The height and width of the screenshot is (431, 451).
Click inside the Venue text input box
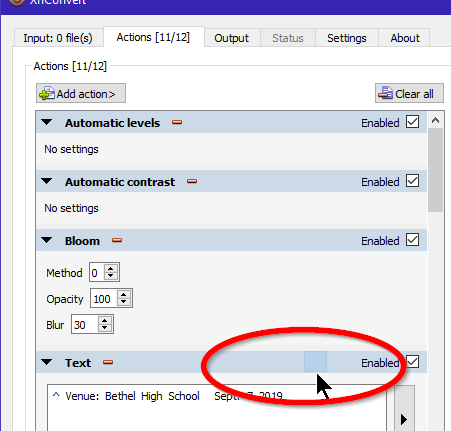click(x=217, y=408)
